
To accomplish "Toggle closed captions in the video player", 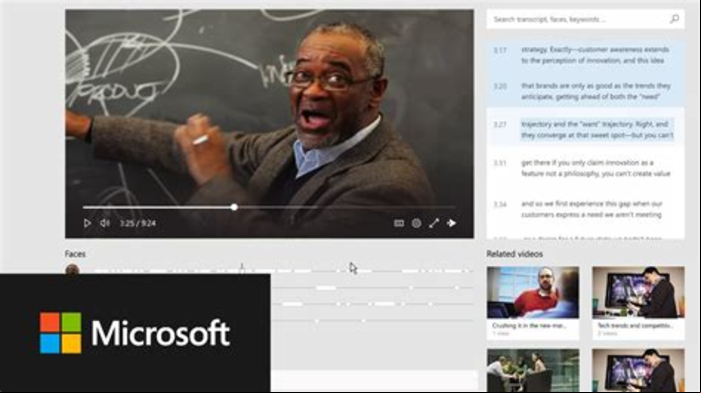I will pyautogui.click(x=399, y=223).
